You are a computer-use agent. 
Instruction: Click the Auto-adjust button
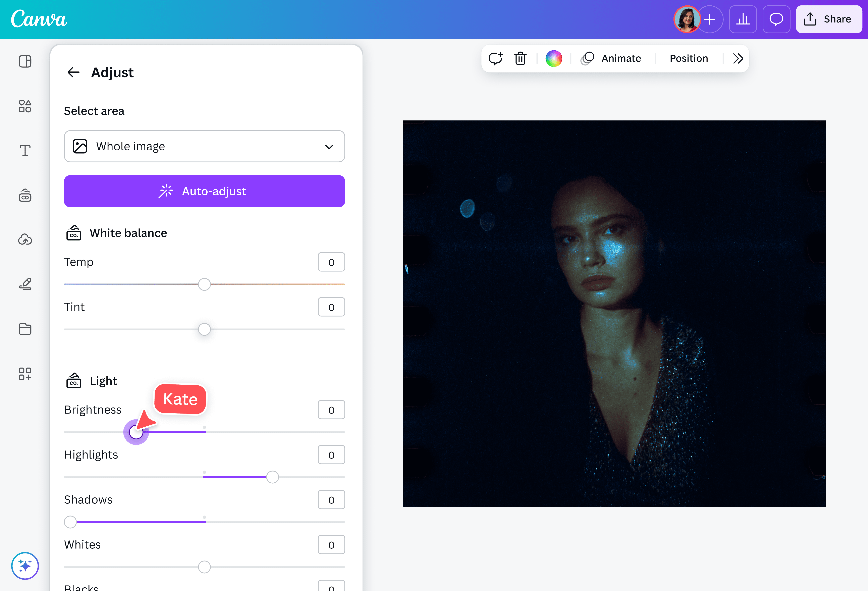coord(204,191)
